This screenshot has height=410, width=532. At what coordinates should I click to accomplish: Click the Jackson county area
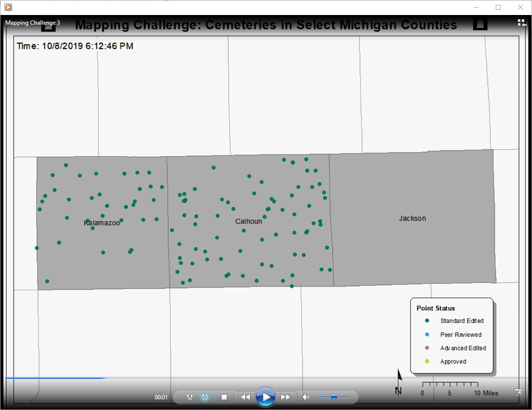(x=412, y=218)
